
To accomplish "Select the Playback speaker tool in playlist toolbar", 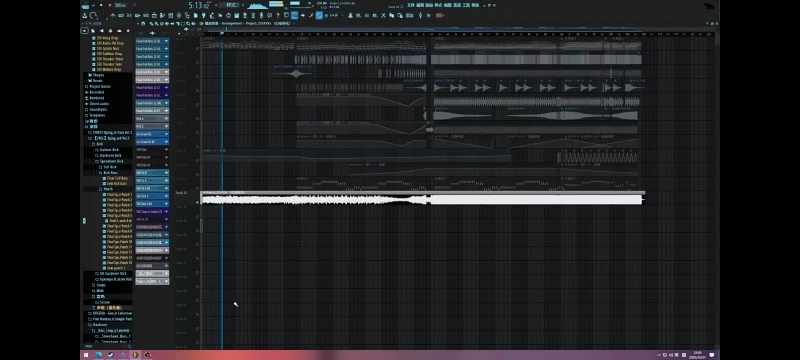I will click(x=193, y=23).
